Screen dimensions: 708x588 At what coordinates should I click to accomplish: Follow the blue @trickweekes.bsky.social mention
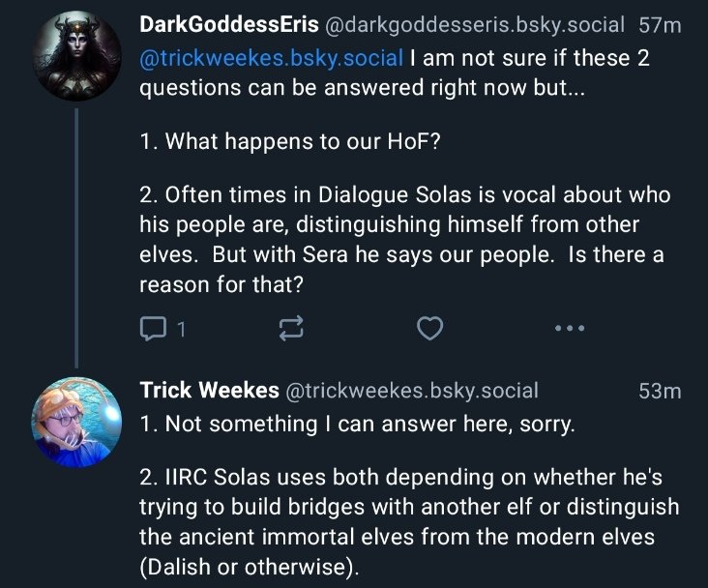[272, 58]
